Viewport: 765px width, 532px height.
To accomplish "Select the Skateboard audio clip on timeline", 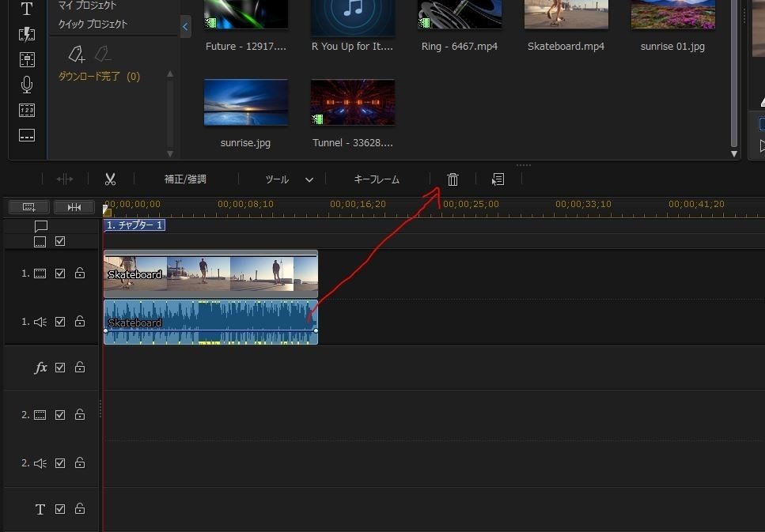I will 210,323.
